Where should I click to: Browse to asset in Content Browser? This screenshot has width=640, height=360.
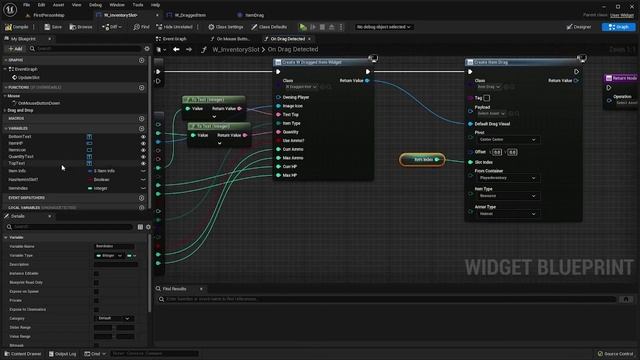coord(81,27)
